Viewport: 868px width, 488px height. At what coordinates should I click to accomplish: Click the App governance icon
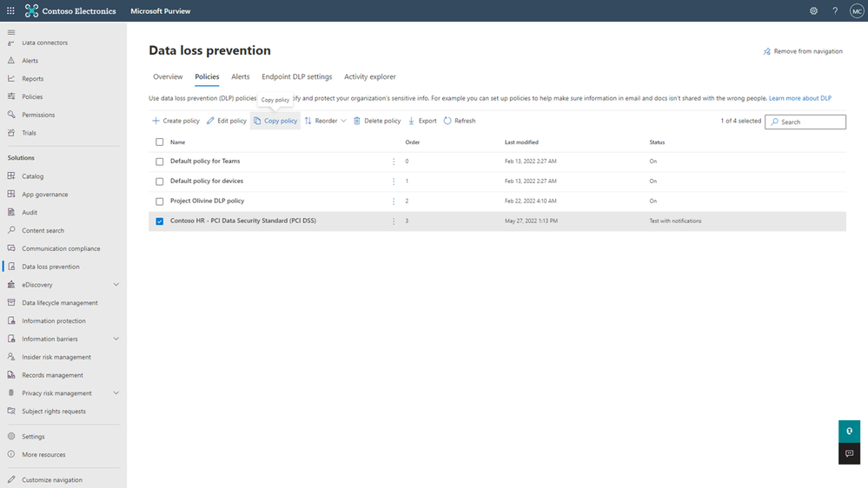11,195
